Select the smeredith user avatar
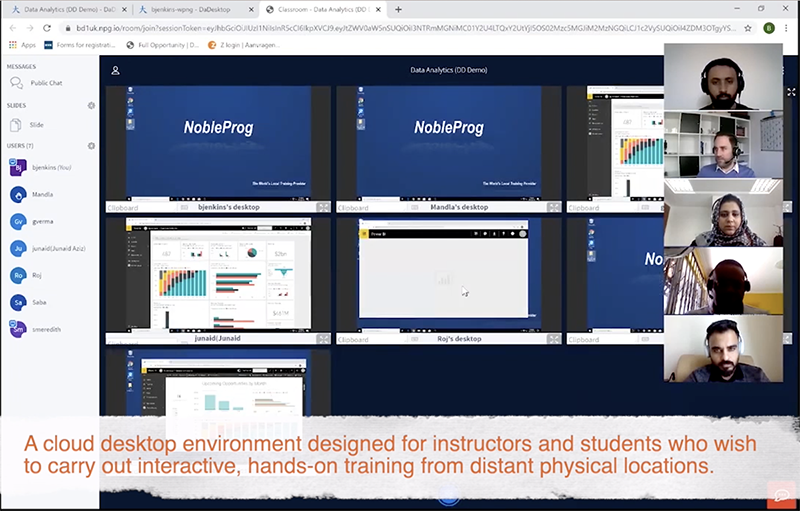Image resolution: width=800 pixels, height=511 pixels. coord(18,329)
